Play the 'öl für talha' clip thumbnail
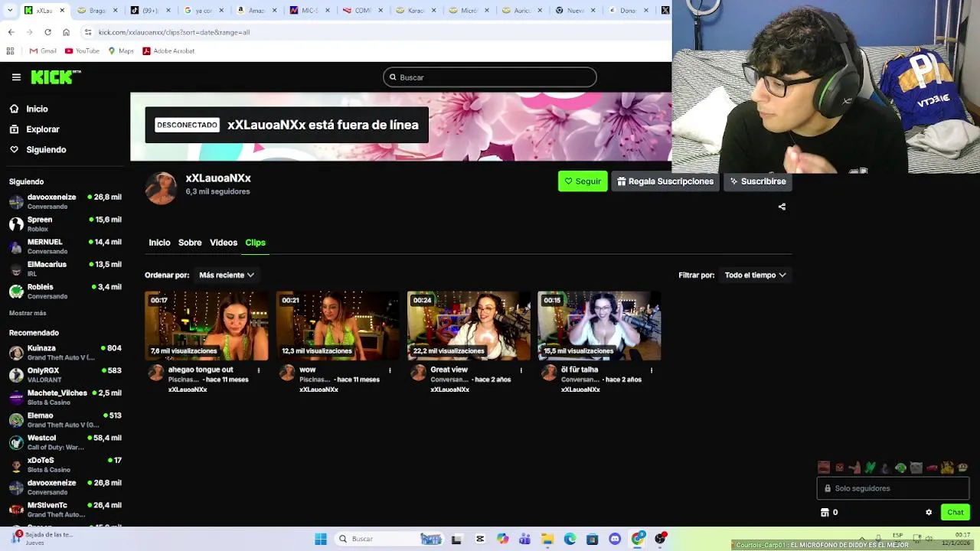 [x=599, y=325]
